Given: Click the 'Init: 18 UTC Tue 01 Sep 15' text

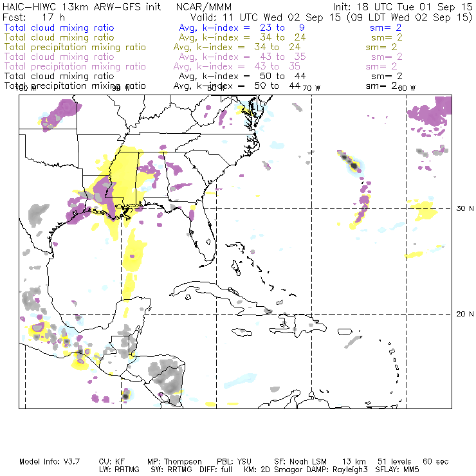Looking at the screenshot, I should (403, 6).
